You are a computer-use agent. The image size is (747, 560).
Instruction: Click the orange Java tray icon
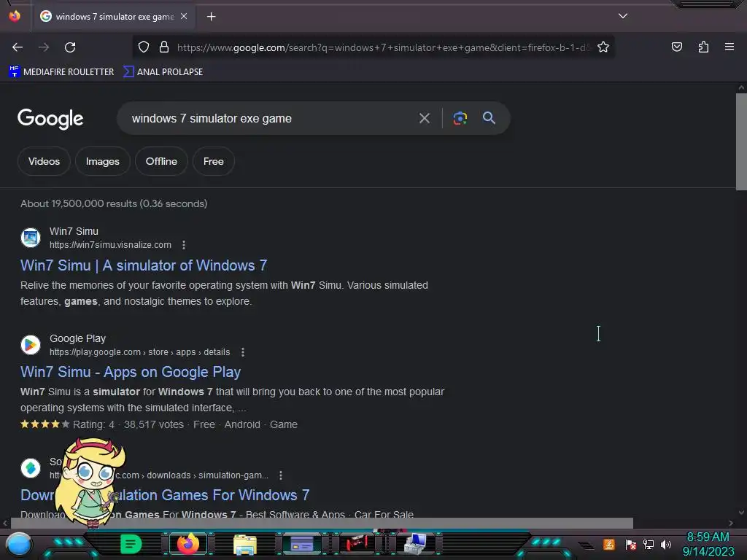coord(609,544)
